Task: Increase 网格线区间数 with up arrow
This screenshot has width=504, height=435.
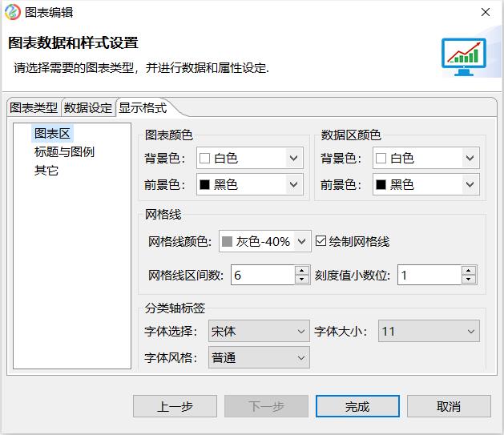Action: [x=302, y=270]
